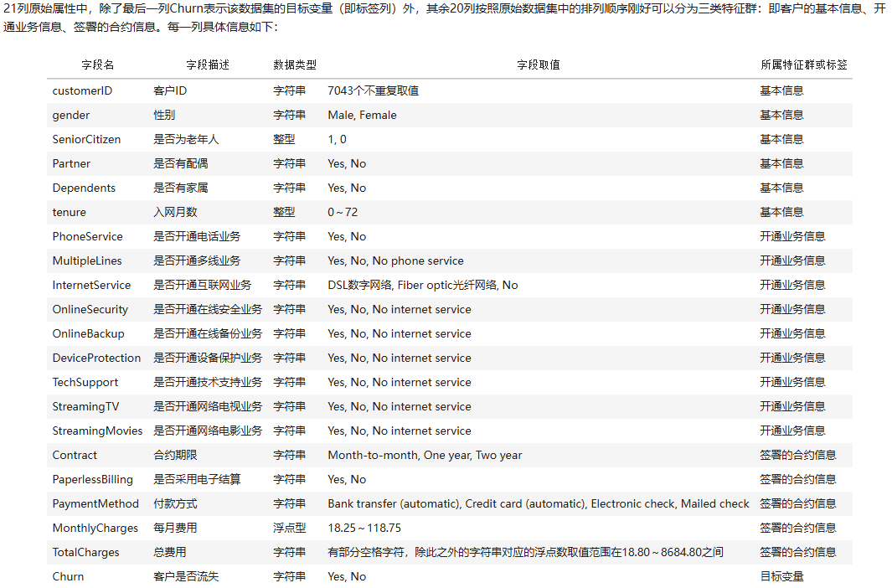Click the 1, 0 value cell
Screen dimensions: 892x588
(x=338, y=139)
